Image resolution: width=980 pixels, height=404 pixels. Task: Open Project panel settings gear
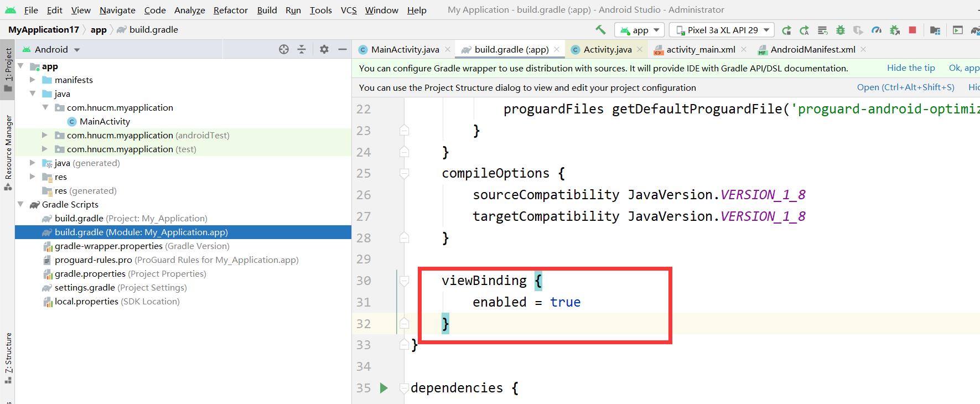[x=324, y=49]
